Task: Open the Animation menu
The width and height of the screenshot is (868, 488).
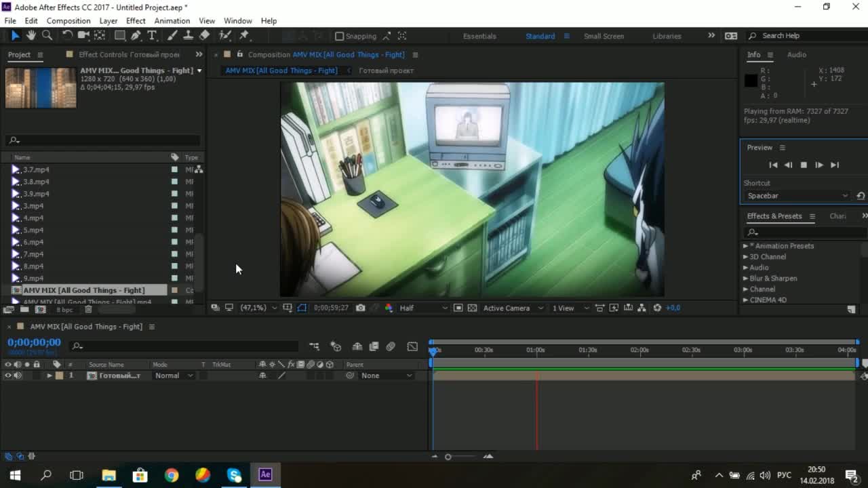Action: coord(172,21)
